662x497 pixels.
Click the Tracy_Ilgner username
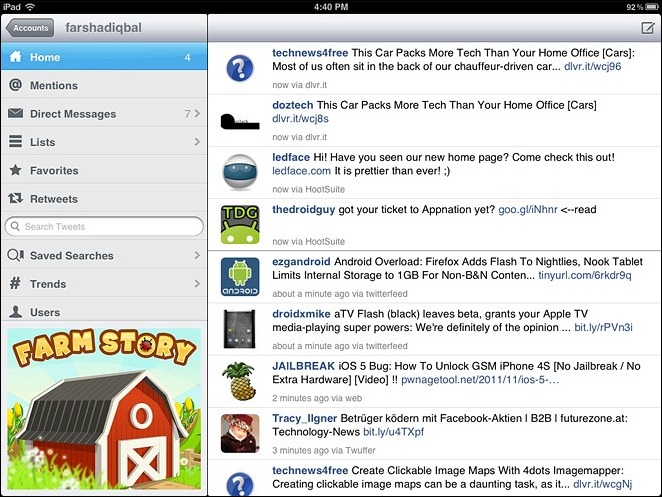pyautogui.click(x=304, y=419)
